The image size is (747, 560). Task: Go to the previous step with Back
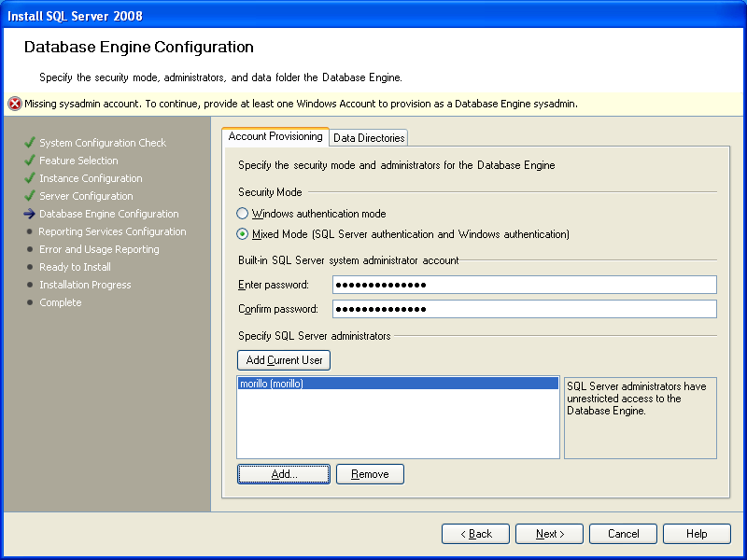pos(475,534)
